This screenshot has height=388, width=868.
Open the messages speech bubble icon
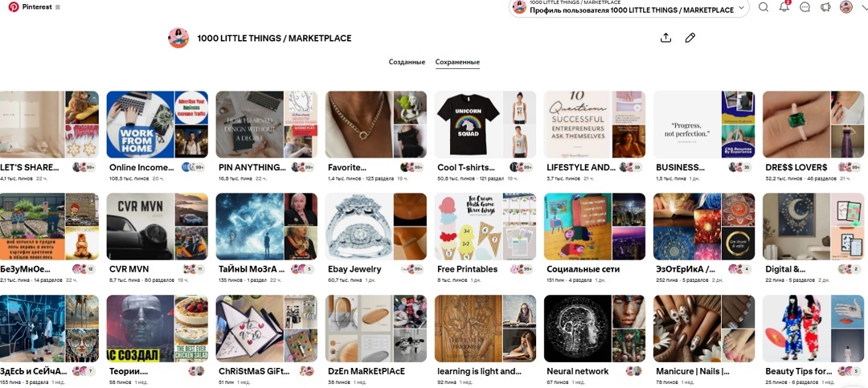point(805,8)
